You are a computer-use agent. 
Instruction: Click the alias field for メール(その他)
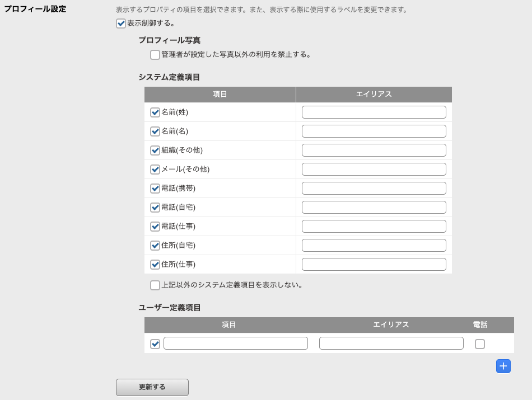pos(374,169)
